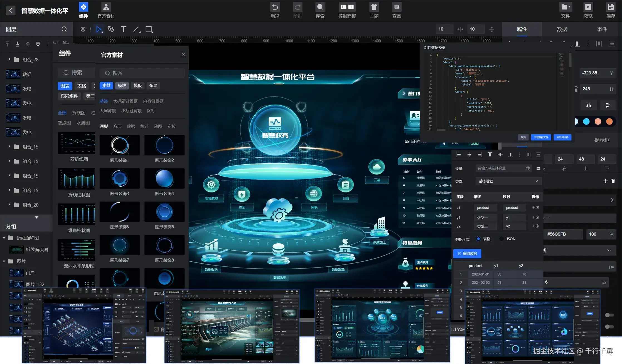Click the 后退 undo icon
This screenshot has height=364, width=622.
pos(275,7)
